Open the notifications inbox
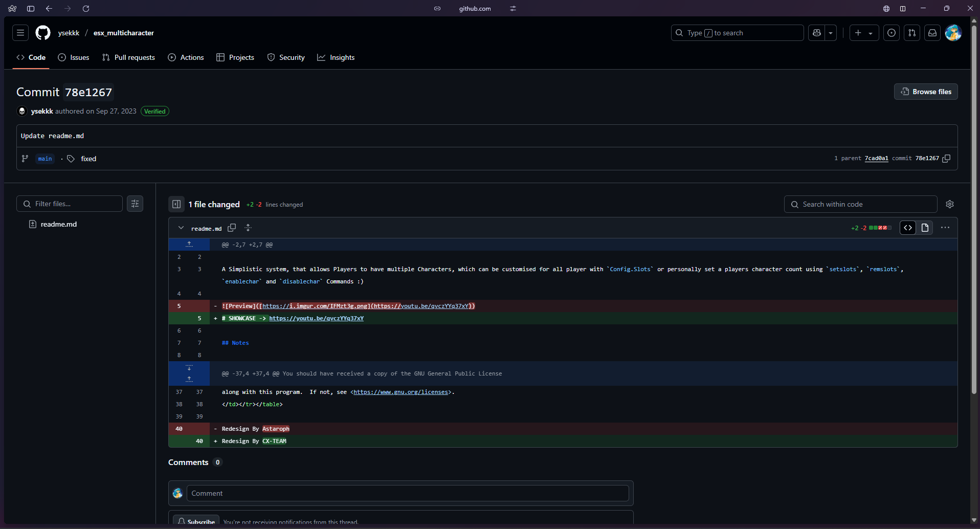The width and height of the screenshot is (980, 529). 932,33
